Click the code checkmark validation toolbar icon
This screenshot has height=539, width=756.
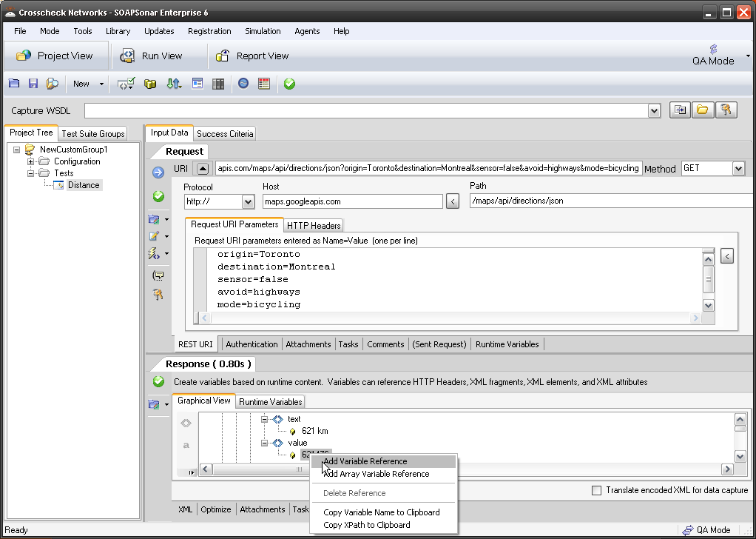pyautogui.click(x=126, y=84)
